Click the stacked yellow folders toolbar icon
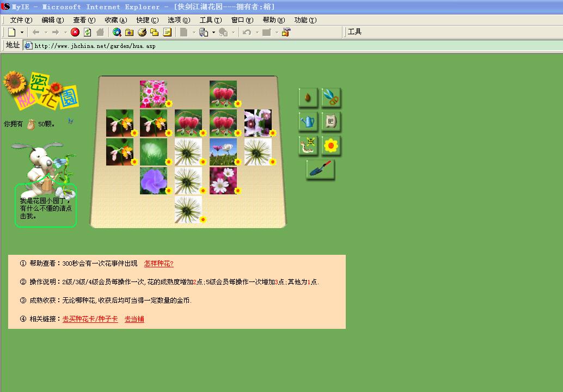 tap(155, 32)
